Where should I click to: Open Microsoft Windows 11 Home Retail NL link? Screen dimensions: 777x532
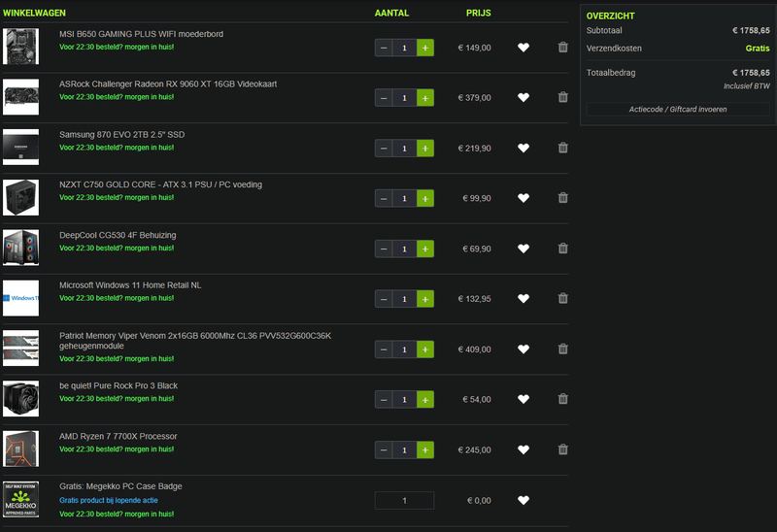click(130, 285)
